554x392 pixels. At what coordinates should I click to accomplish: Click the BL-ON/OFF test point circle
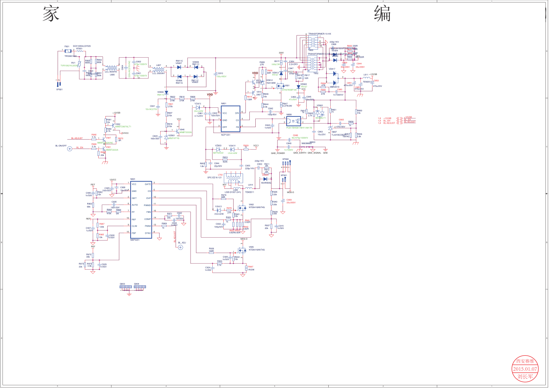point(70,149)
